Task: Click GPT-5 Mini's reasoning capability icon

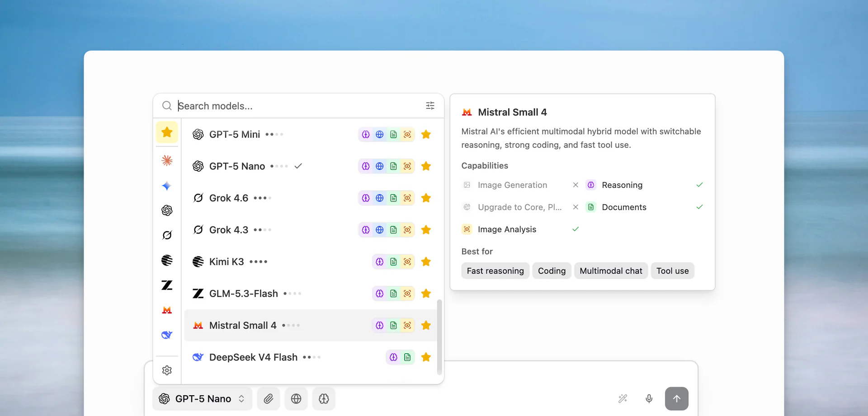Action: pos(366,134)
